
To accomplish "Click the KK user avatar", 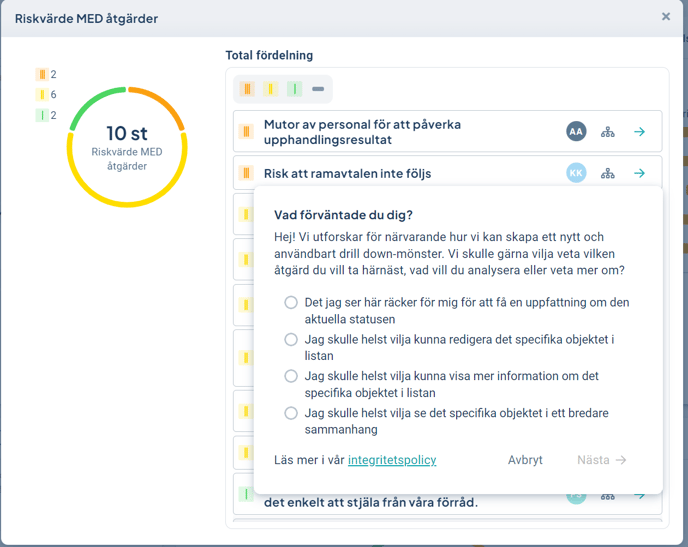I will pyautogui.click(x=576, y=174).
